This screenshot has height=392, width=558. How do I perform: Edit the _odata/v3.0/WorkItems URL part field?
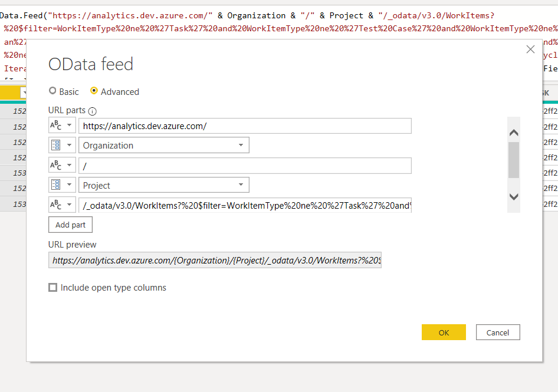coord(245,205)
